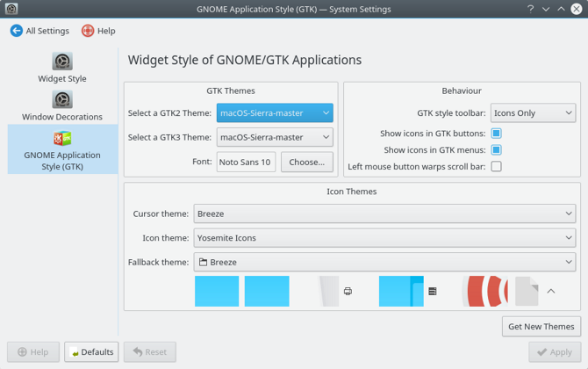Click the red Help lifebuoy icon
588x369 pixels.
pyautogui.click(x=88, y=31)
